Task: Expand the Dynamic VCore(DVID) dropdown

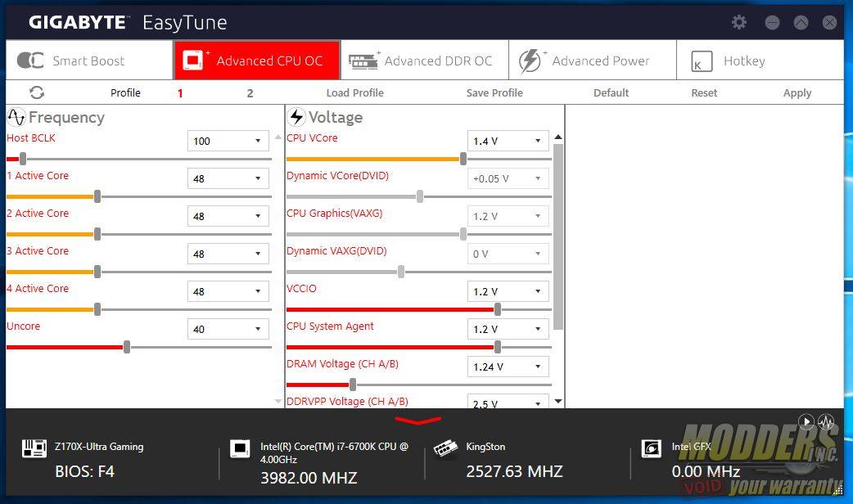Action: pos(508,178)
